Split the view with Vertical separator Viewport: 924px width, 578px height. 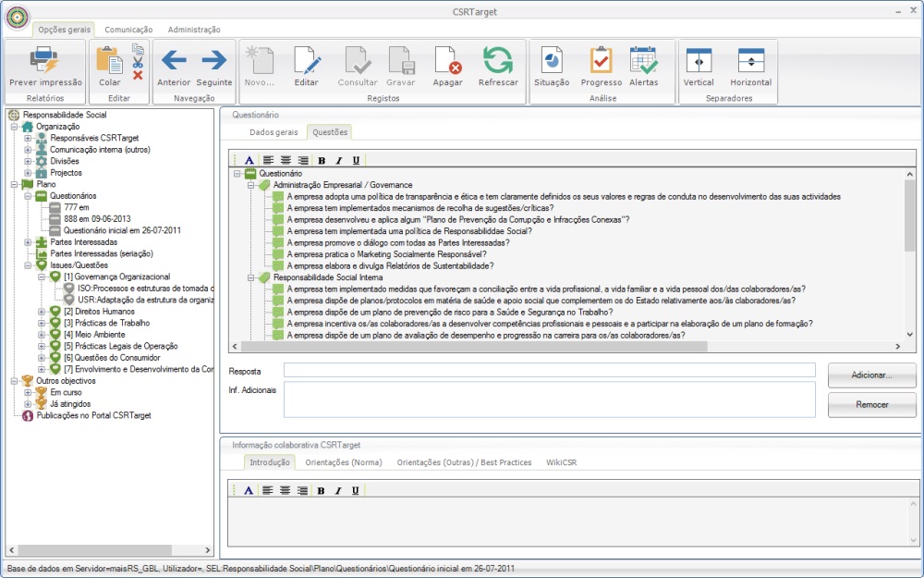[699, 61]
